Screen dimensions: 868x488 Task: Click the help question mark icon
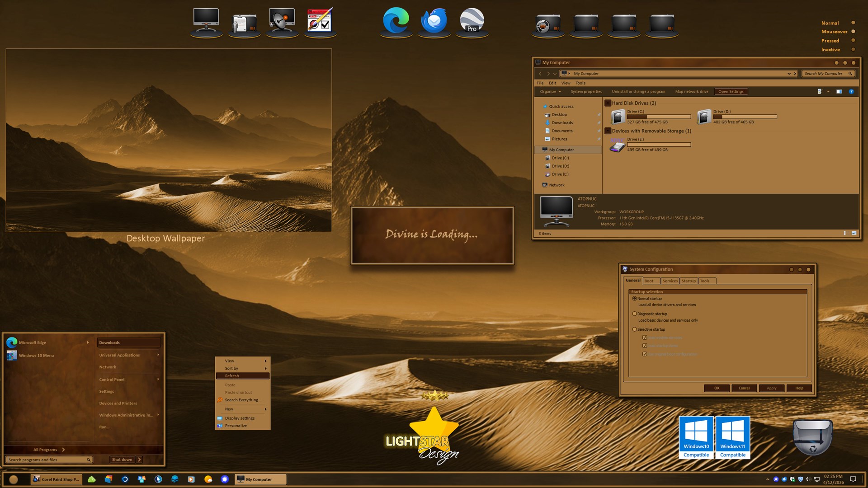(x=851, y=92)
